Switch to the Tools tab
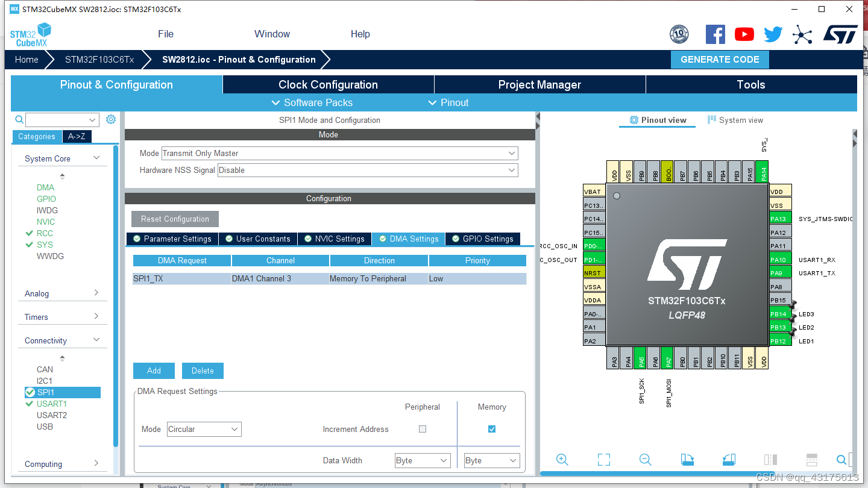The height and width of the screenshot is (488, 868). [751, 84]
